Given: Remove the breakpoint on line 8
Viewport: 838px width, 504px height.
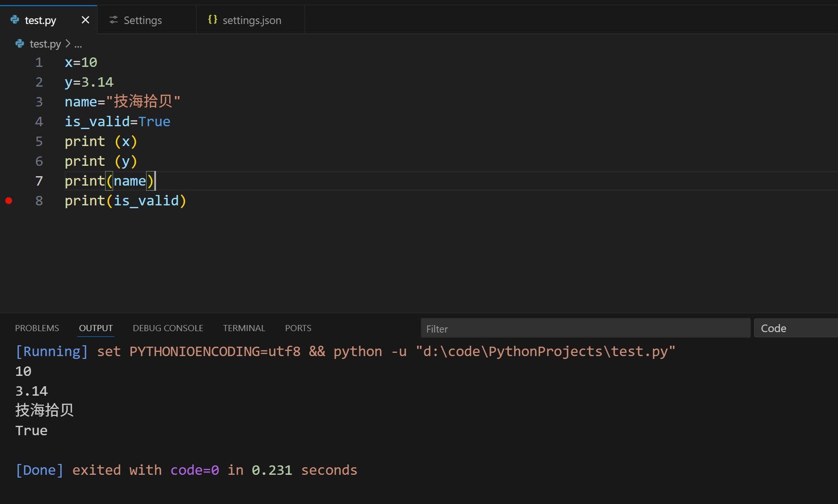Looking at the screenshot, I should point(8,201).
